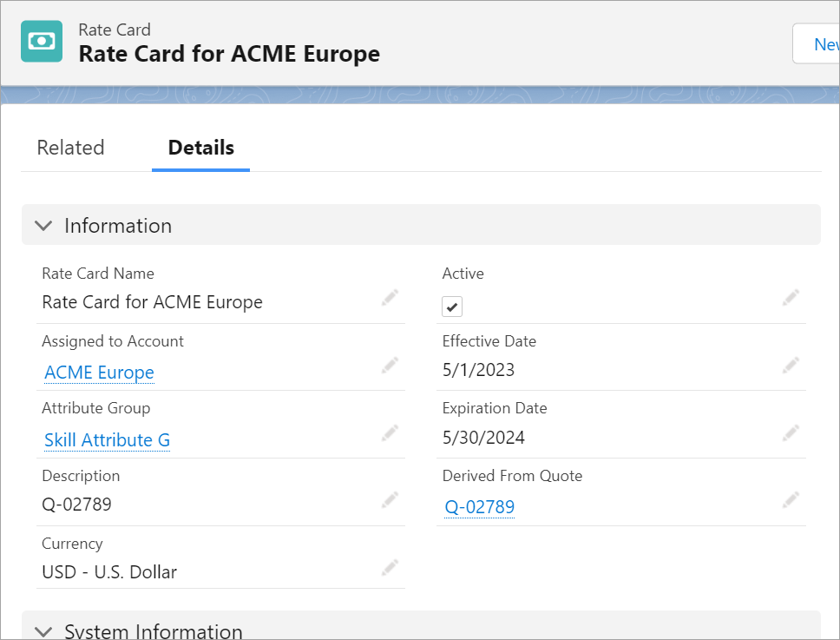Expand the System Information section
The image size is (840, 640).
point(43,630)
